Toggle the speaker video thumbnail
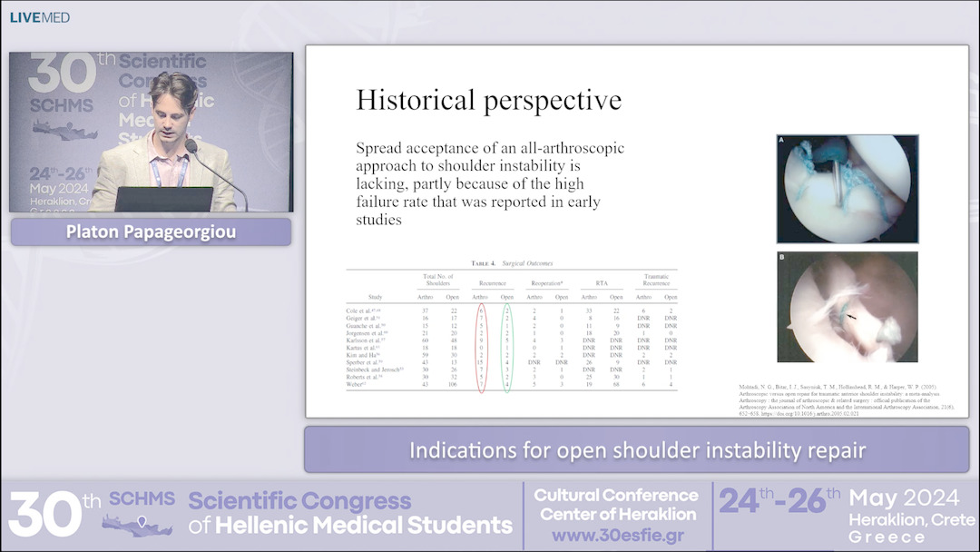 tap(150, 132)
